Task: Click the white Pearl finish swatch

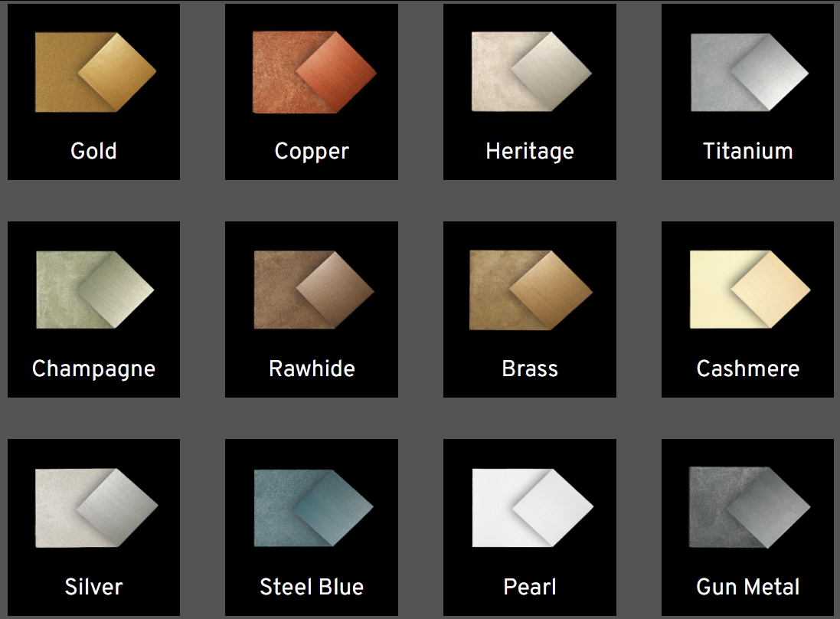Action: (530, 507)
